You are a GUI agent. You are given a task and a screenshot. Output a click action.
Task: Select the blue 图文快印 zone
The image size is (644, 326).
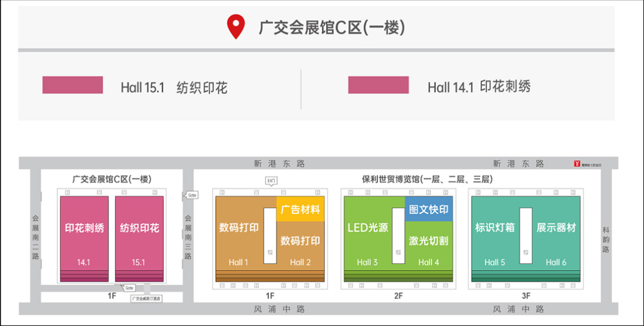click(429, 209)
